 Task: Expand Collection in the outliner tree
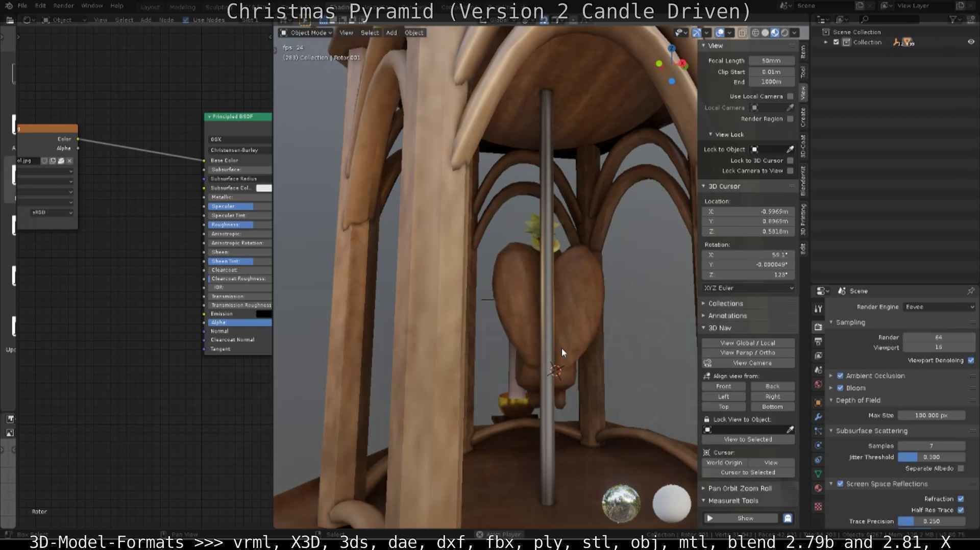[x=826, y=42]
